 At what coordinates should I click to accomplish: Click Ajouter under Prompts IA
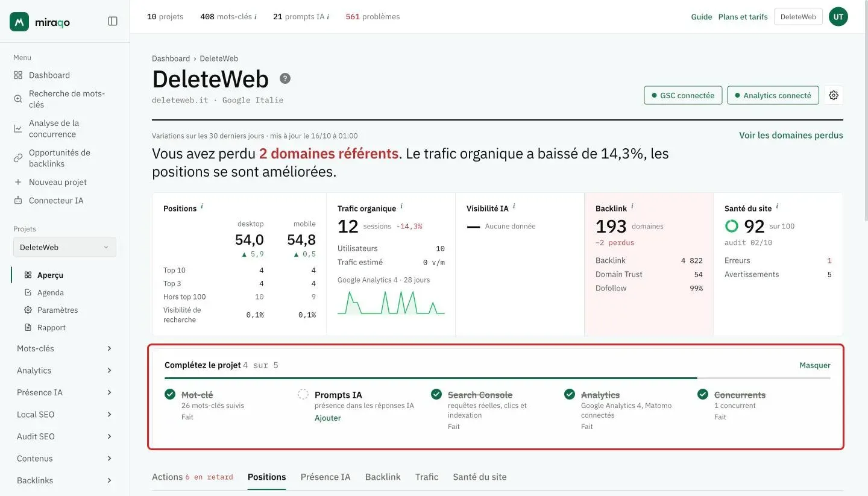(328, 418)
